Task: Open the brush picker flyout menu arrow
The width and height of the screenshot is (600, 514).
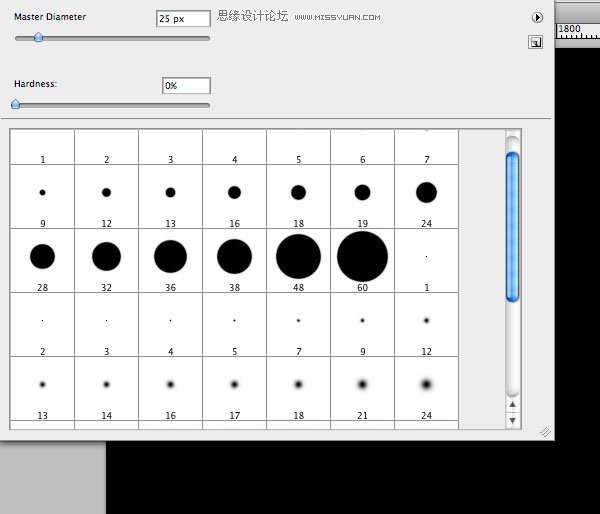Action: click(x=537, y=17)
